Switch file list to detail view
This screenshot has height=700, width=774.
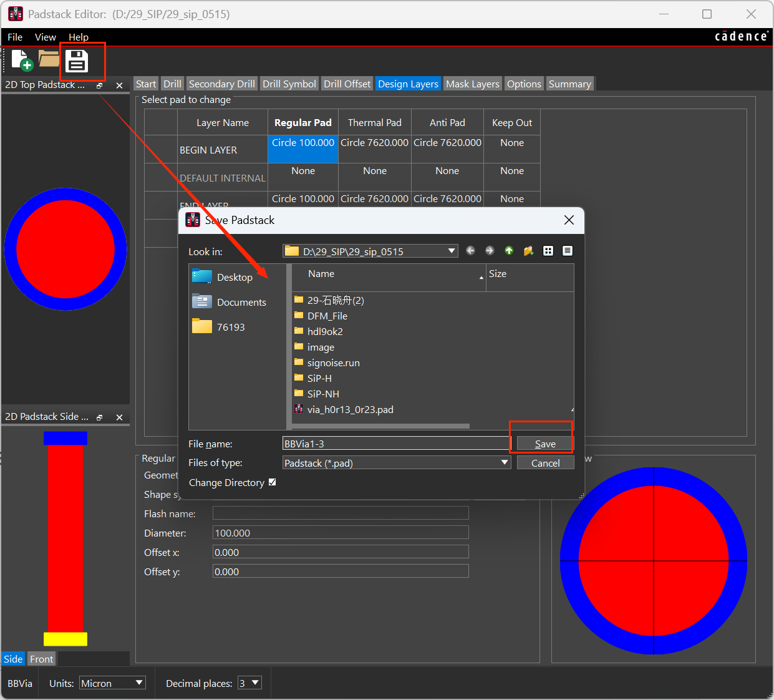pos(568,251)
